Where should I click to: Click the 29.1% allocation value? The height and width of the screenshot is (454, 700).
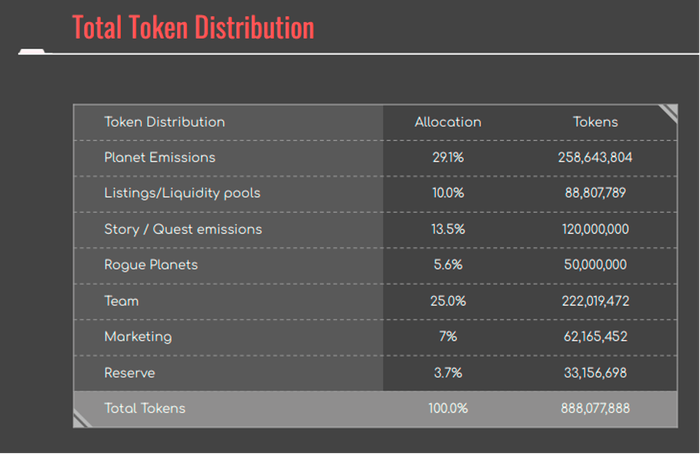pos(448,158)
